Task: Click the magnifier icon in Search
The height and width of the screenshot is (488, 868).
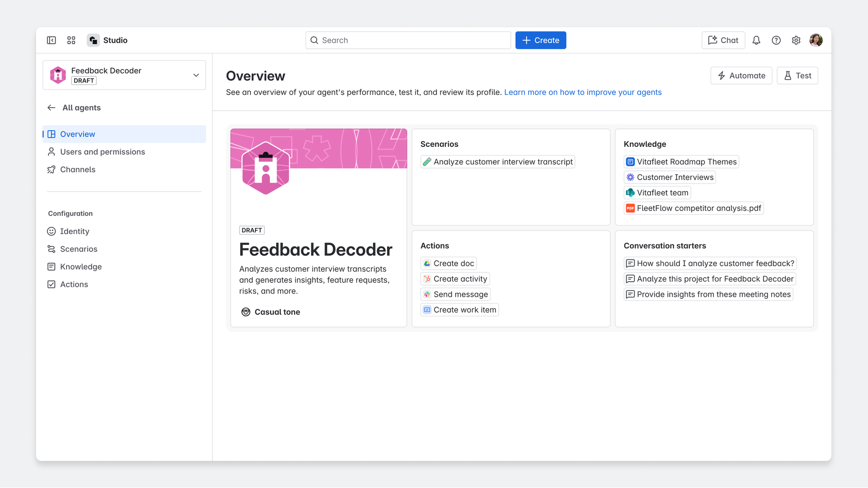Action: point(314,40)
